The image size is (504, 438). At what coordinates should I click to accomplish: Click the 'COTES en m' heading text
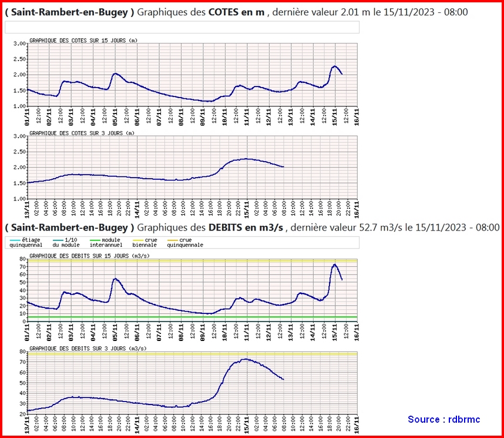click(x=236, y=12)
